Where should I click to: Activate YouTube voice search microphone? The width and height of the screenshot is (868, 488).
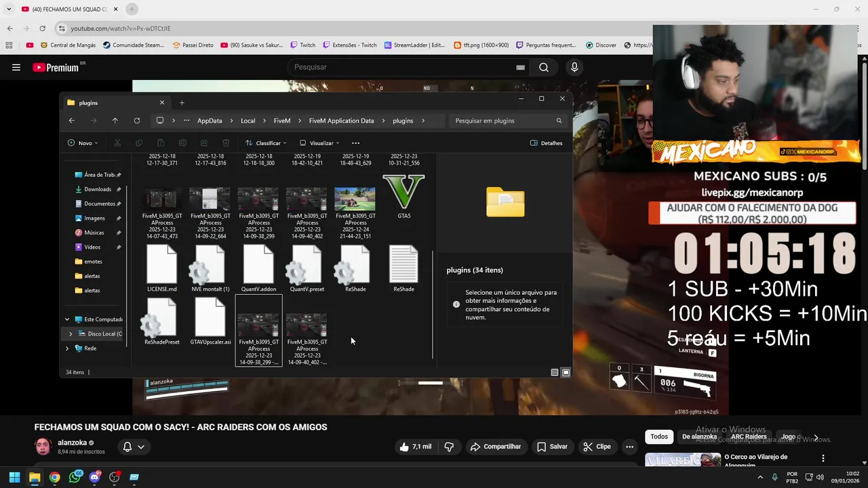pos(574,67)
